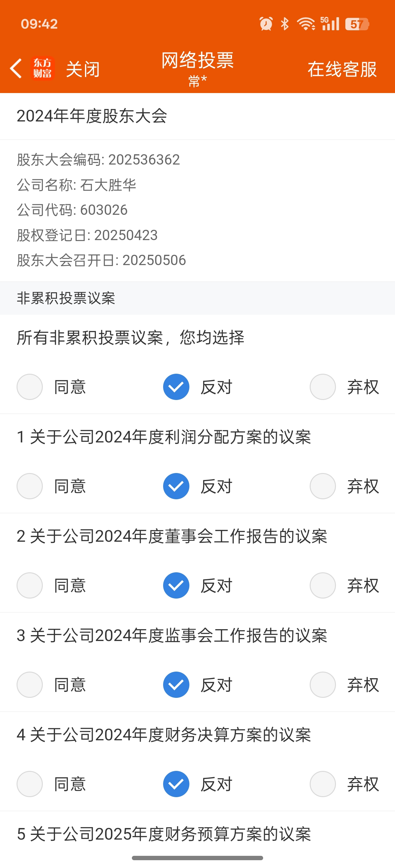Image resolution: width=395 pixels, height=868 pixels.
Task: Tap the 5G signal strength icon
Action: coord(330,24)
